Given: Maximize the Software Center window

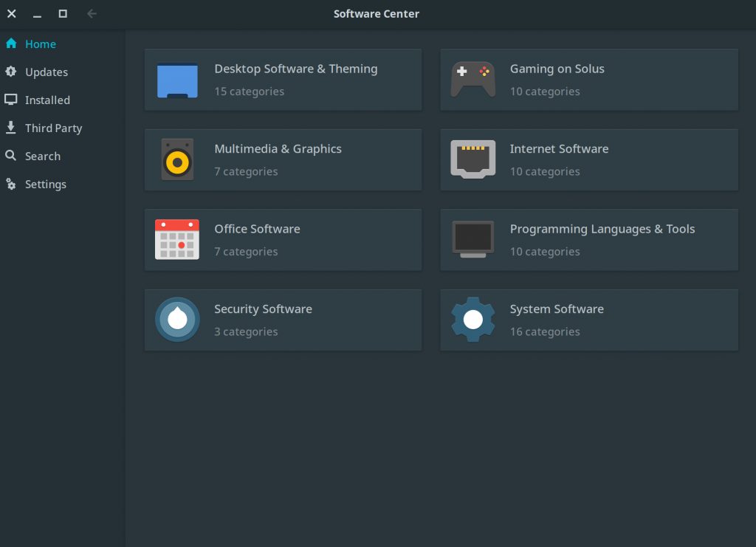Looking at the screenshot, I should point(63,13).
